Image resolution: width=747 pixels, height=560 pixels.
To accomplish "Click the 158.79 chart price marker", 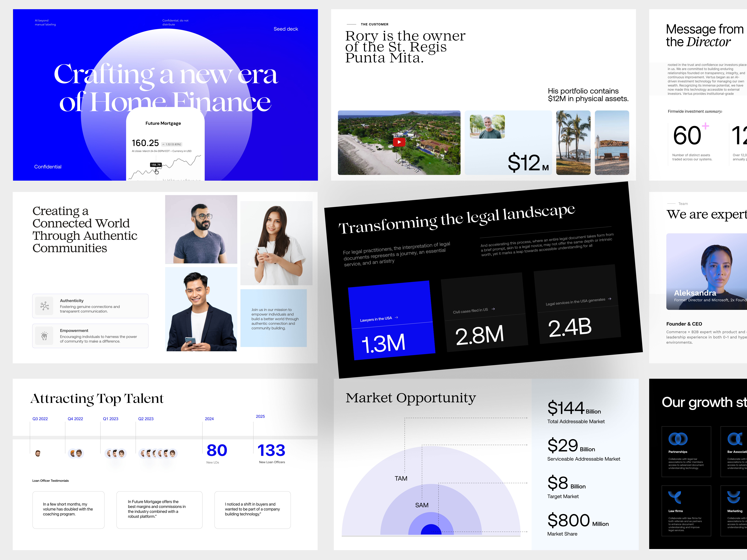I will 156,165.
